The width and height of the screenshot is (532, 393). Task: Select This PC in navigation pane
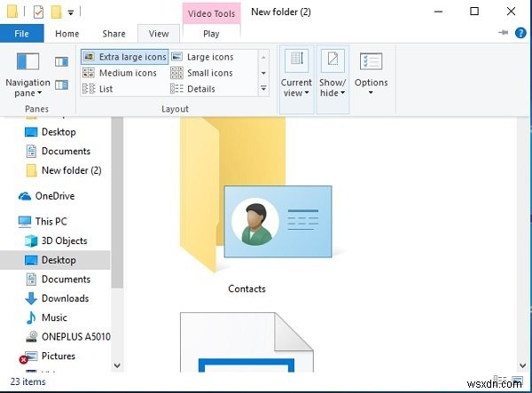click(x=43, y=221)
